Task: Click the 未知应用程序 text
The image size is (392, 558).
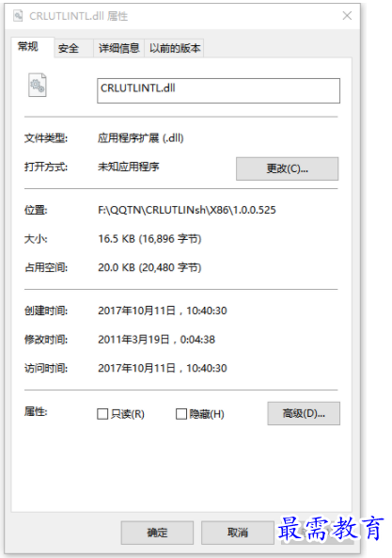Action: 128,167
